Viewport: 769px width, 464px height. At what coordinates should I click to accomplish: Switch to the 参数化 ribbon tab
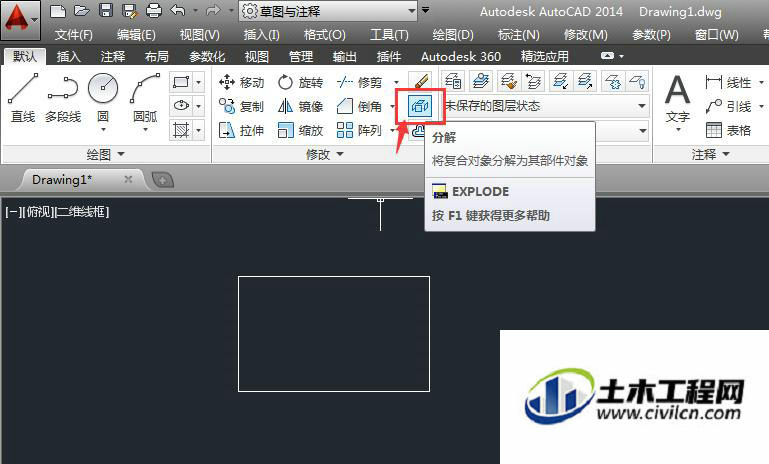[207, 56]
